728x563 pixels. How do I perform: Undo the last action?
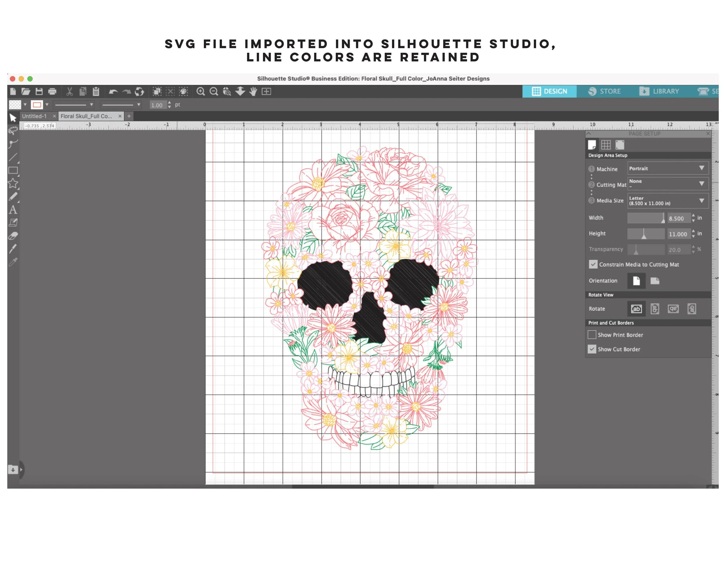coord(113,92)
